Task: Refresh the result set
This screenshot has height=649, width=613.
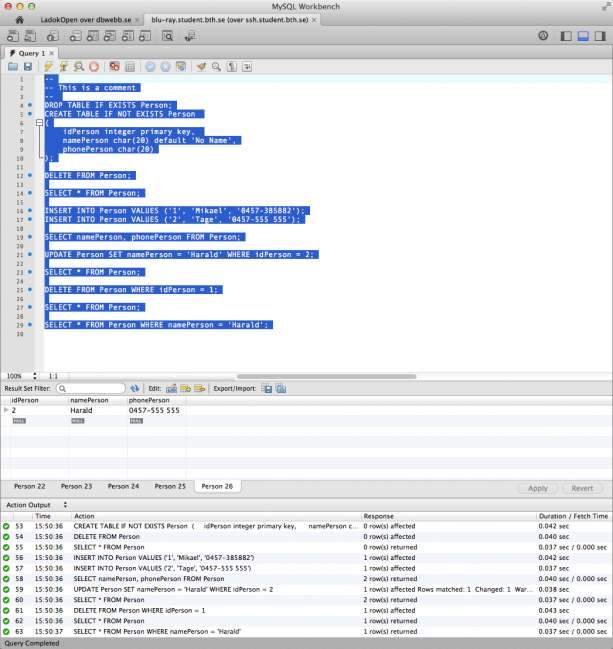Action: [135, 389]
